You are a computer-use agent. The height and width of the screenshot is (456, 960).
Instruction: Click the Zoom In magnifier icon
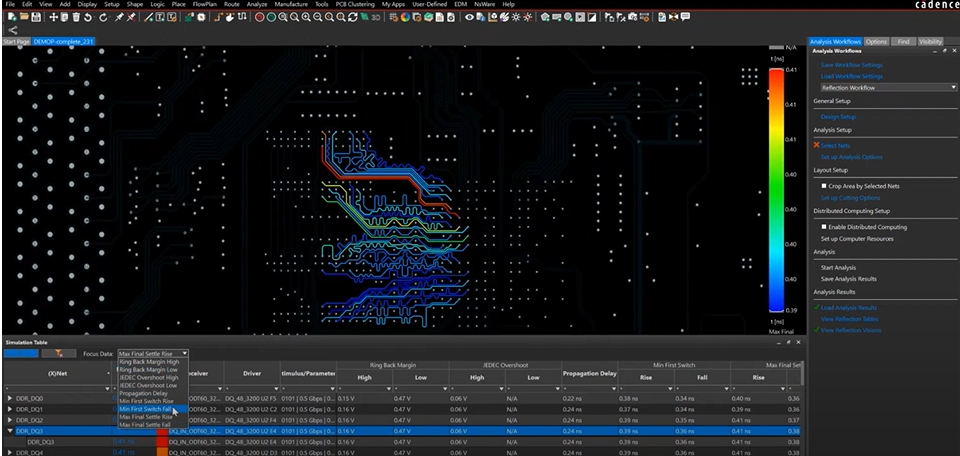click(x=306, y=17)
